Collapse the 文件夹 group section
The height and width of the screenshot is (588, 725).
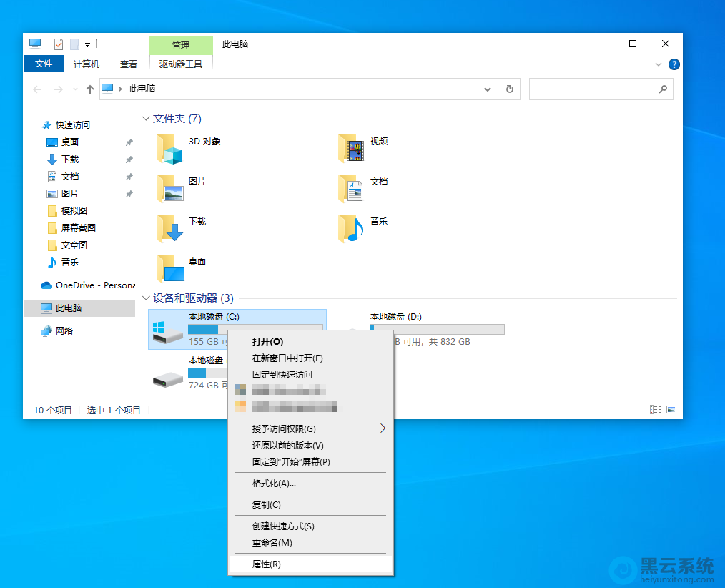146,119
